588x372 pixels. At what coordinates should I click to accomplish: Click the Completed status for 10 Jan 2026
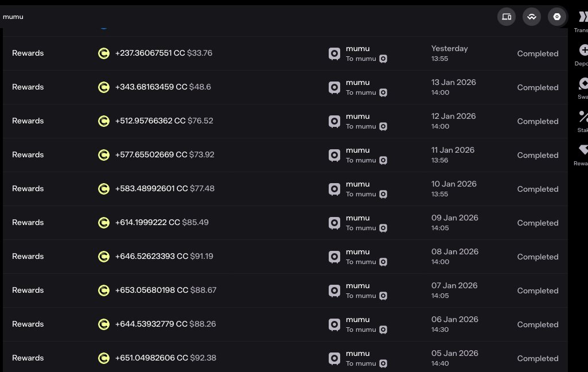pos(538,189)
